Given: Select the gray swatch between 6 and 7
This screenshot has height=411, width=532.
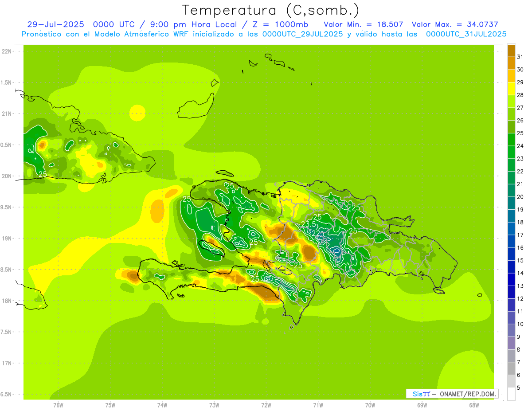Looking at the screenshot, I should coord(511,368).
